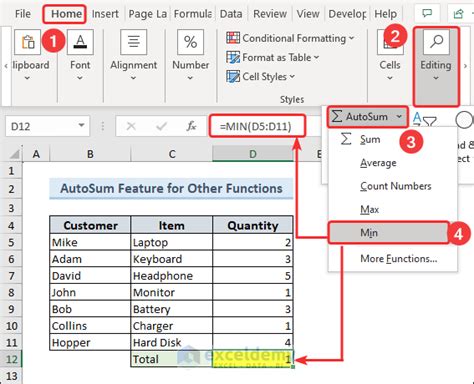Click Cell Styles icon

[x=233, y=76]
